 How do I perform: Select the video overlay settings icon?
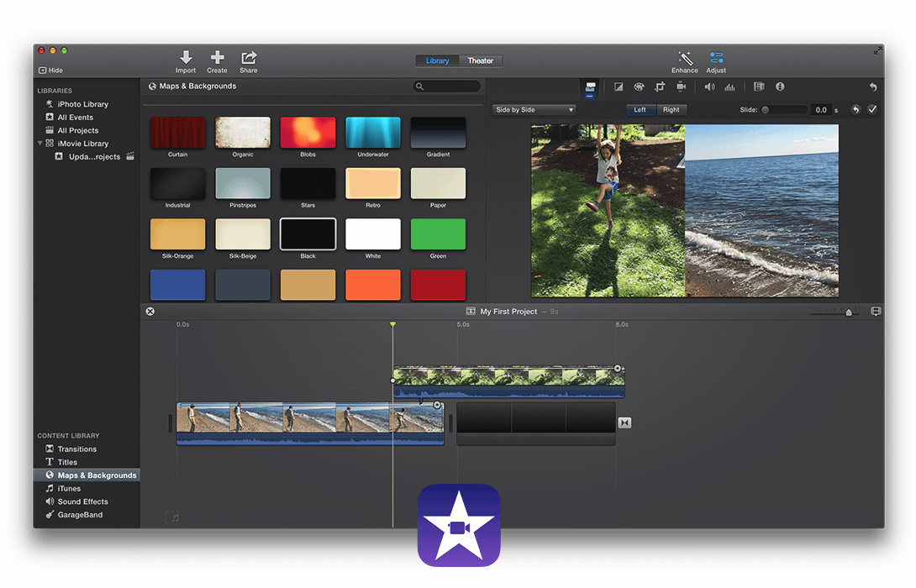pos(590,87)
